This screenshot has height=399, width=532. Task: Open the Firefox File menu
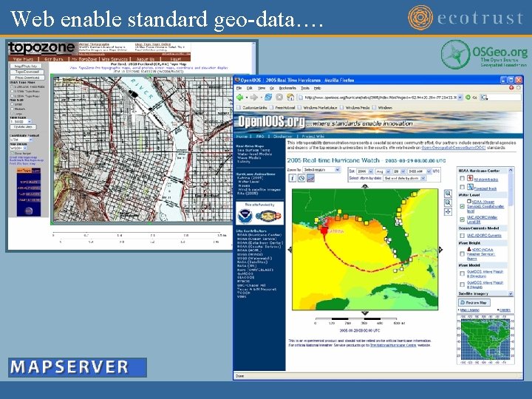pos(239,88)
